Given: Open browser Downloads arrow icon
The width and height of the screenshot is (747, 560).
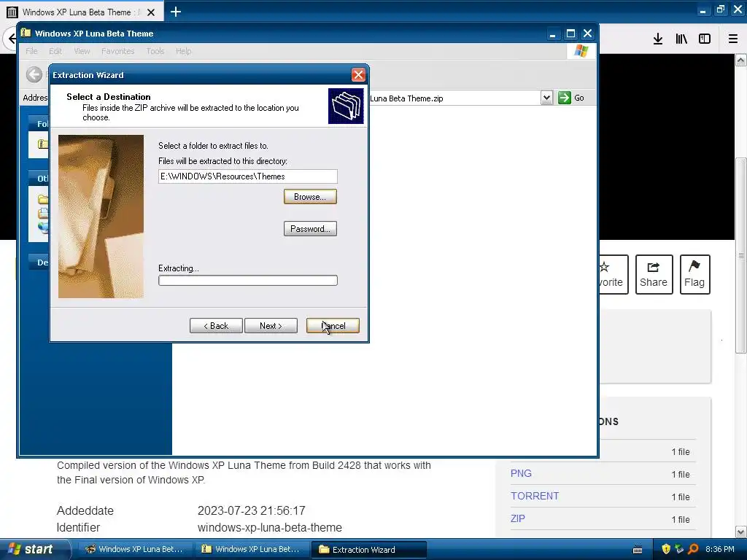Looking at the screenshot, I should pos(658,39).
